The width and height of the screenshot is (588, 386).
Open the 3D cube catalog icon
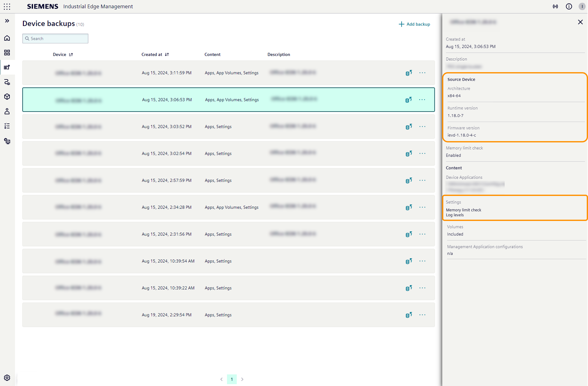click(x=7, y=97)
